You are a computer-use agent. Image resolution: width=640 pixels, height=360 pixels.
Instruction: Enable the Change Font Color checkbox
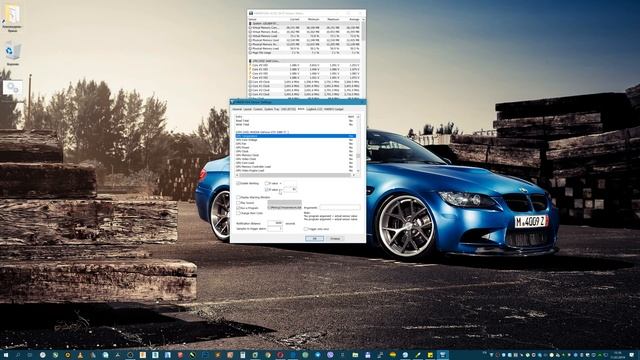click(x=238, y=213)
